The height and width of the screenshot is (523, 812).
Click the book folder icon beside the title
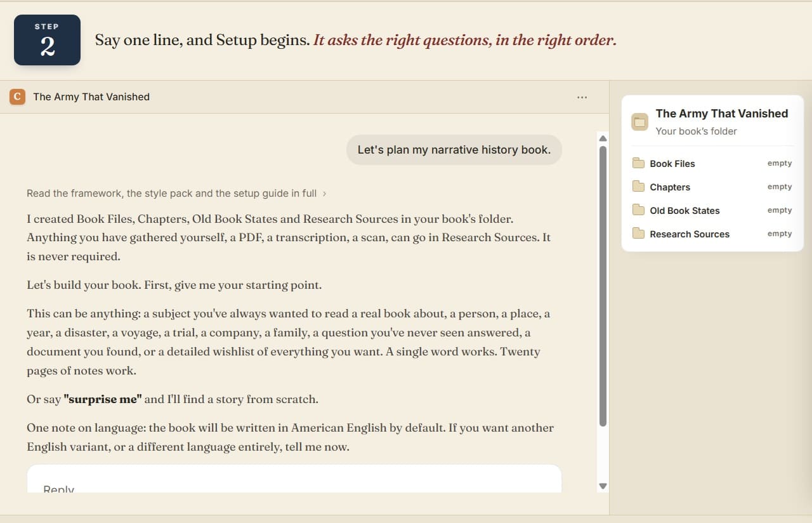[x=639, y=122]
